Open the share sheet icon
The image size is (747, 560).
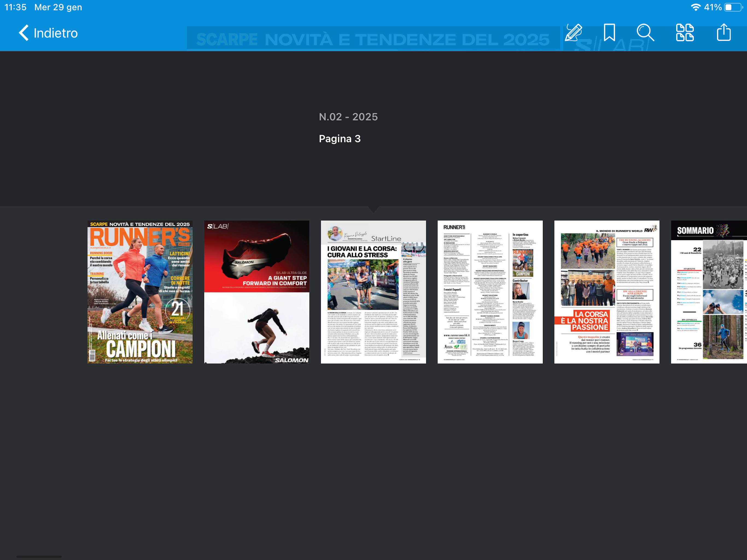724,33
